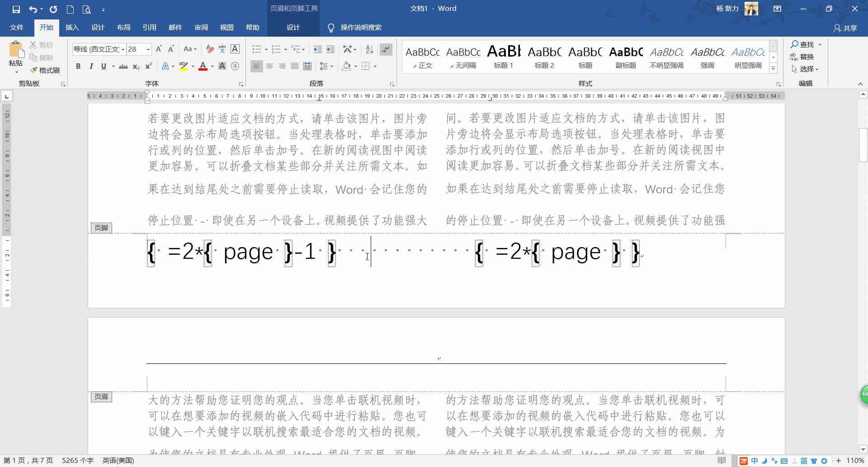The image size is (868, 467).
Task: Apply the 标题 1 style
Action: point(504,57)
